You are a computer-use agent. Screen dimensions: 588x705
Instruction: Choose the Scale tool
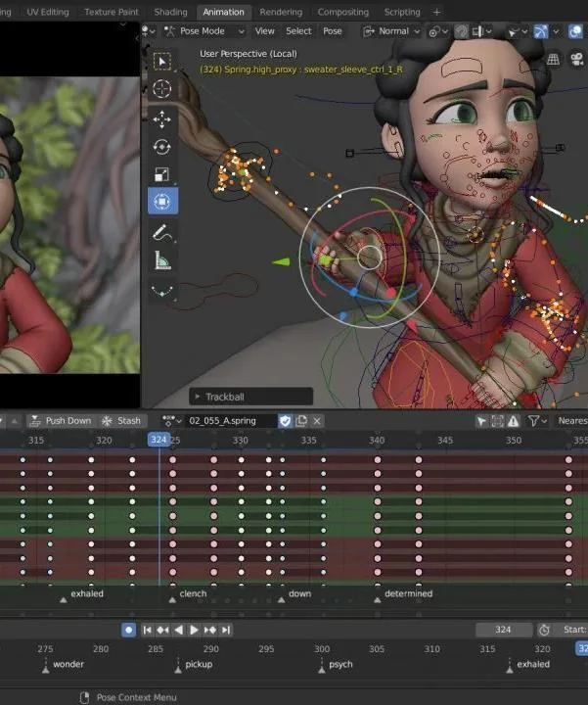(162, 174)
